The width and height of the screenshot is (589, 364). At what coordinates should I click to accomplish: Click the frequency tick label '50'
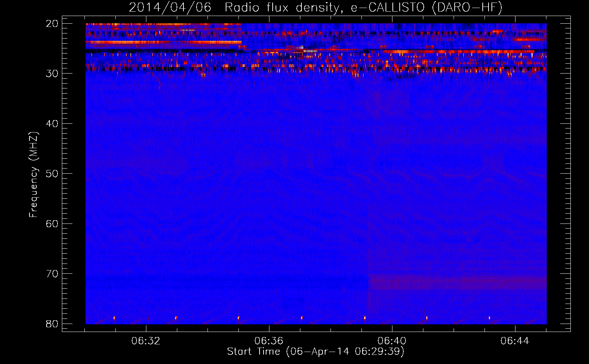(52, 174)
